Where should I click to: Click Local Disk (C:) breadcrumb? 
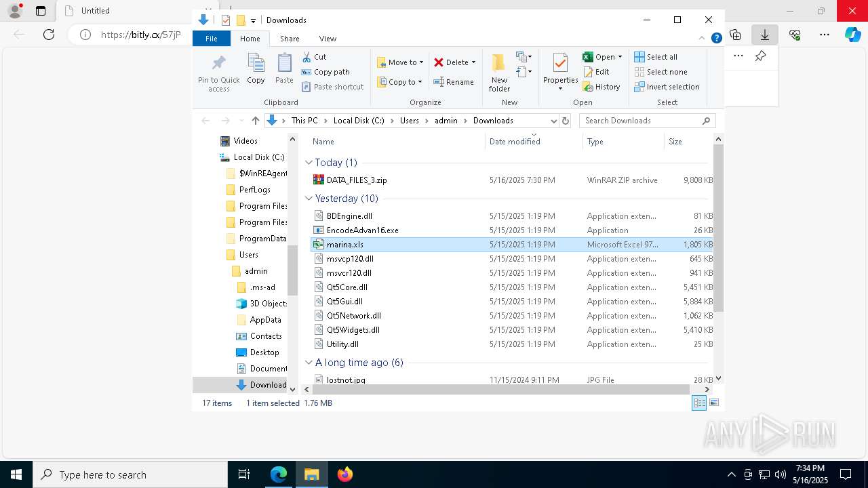pyautogui.click(x=359, y=121)
